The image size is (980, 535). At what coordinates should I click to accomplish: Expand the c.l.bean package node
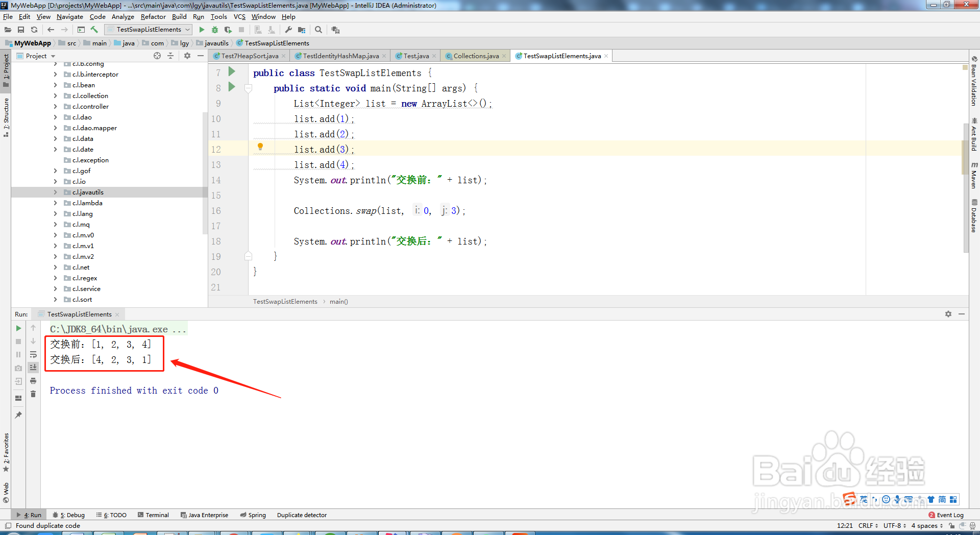click(x=56, y=85)
